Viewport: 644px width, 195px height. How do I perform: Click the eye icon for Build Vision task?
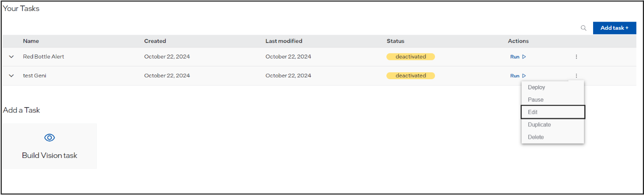click(50, 138)
